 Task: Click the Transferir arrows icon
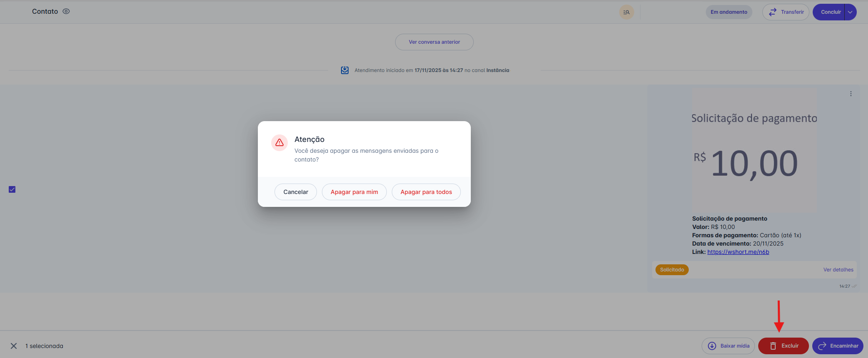(772, 12)
